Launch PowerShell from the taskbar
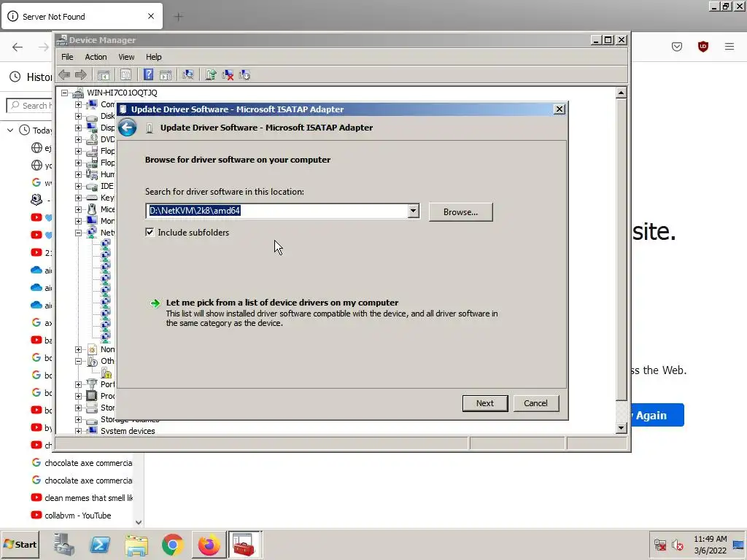The image size is (747, 560). [100, 544]
